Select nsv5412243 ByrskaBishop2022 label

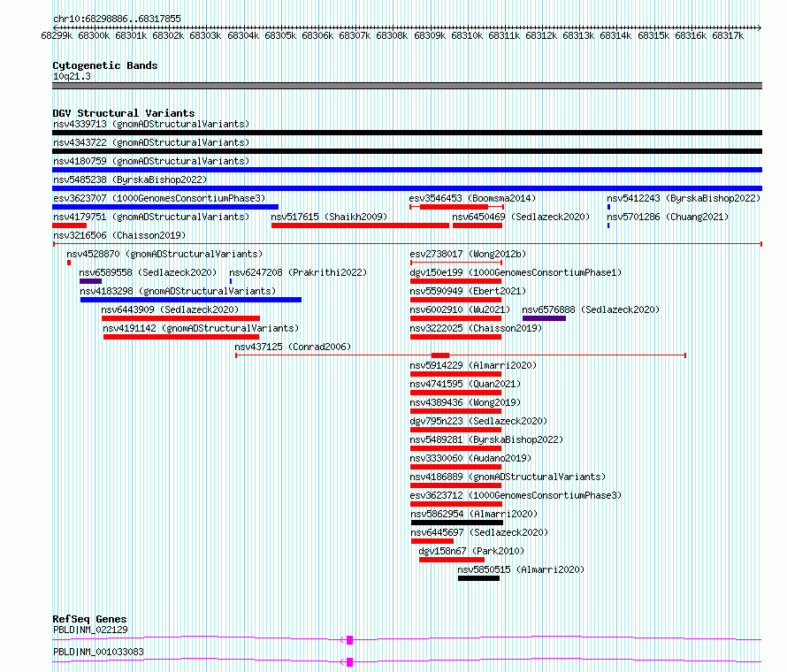pyautogui.click(x=684, y=198)
